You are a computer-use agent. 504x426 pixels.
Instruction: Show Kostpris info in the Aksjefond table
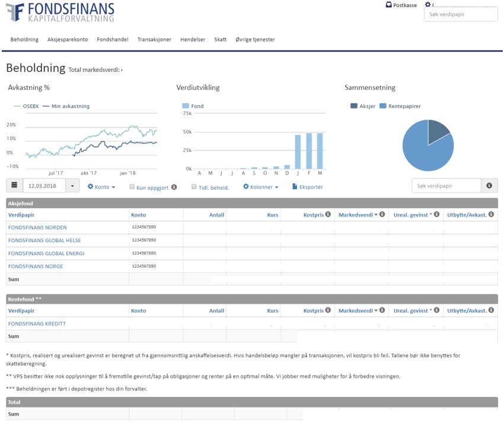tap(328, 214)
